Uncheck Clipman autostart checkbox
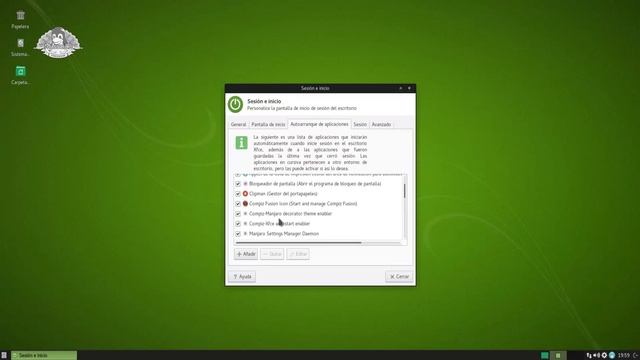This screenshot has height=360, width=640. tap(238, 194)
